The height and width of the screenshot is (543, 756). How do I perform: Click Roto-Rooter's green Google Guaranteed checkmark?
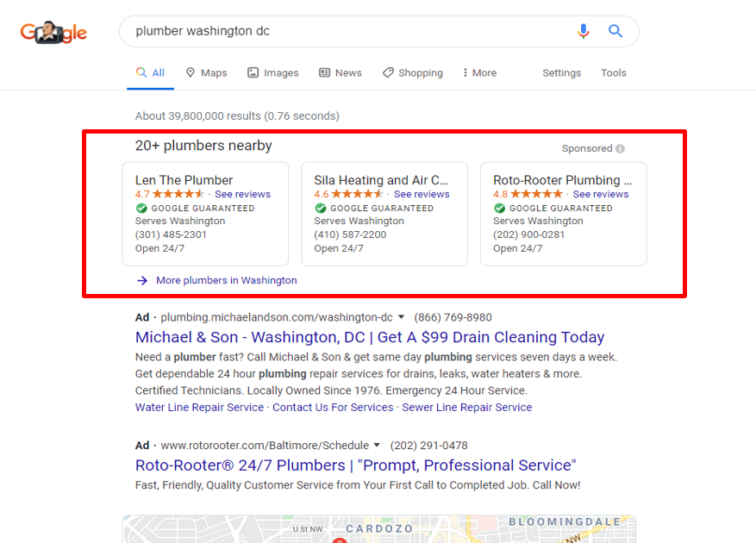click(499, 208)
